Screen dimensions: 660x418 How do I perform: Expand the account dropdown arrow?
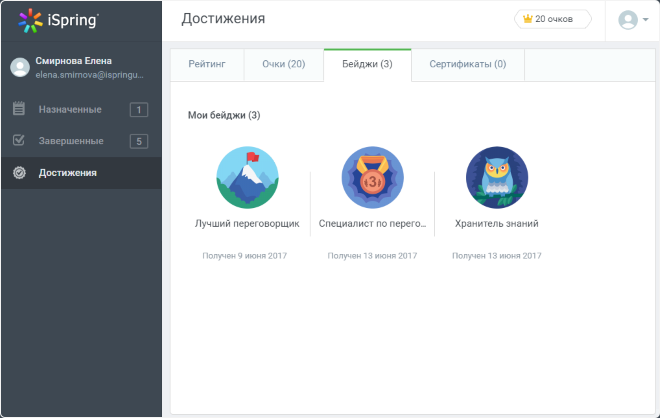click(645, 19)
